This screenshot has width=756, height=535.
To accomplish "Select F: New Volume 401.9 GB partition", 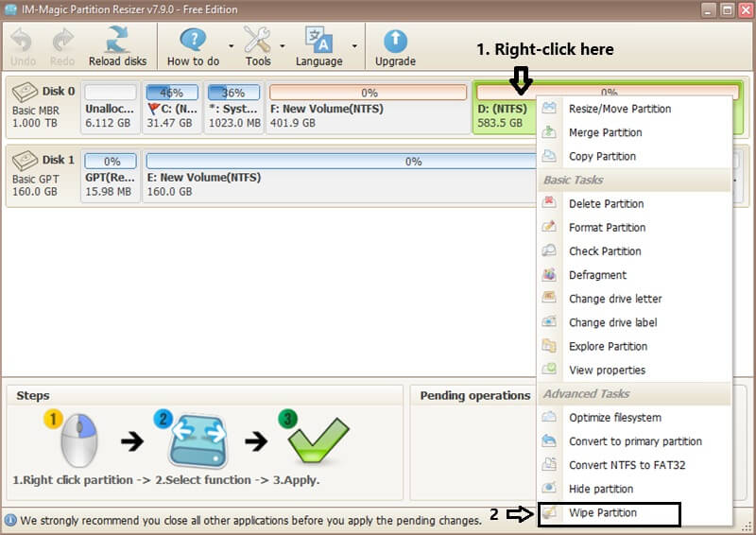I will (368, 108).
